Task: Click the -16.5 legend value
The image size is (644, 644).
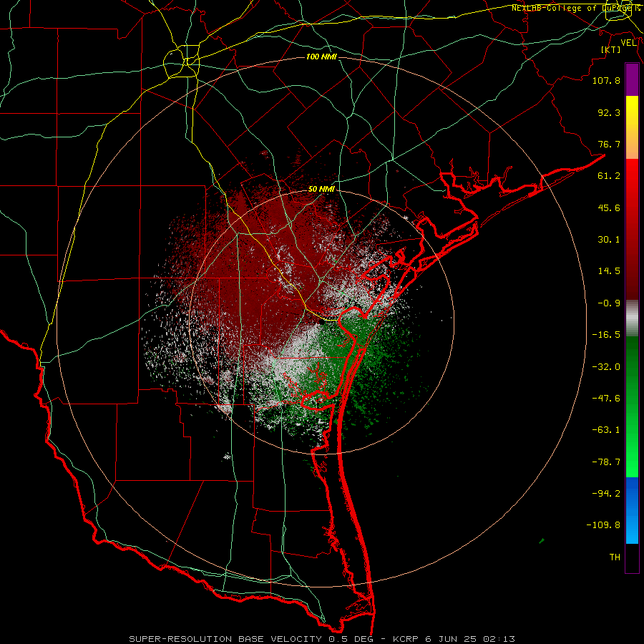Action: pyautogui.click(x=606, y=335)
